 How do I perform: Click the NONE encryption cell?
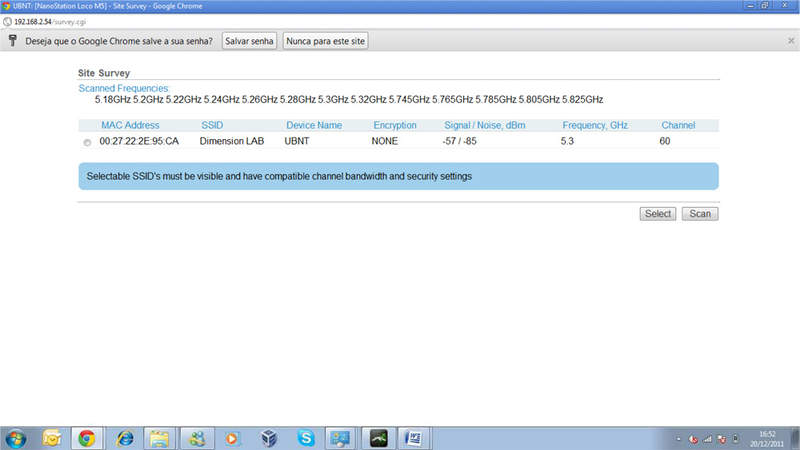[x=385, y=141]
